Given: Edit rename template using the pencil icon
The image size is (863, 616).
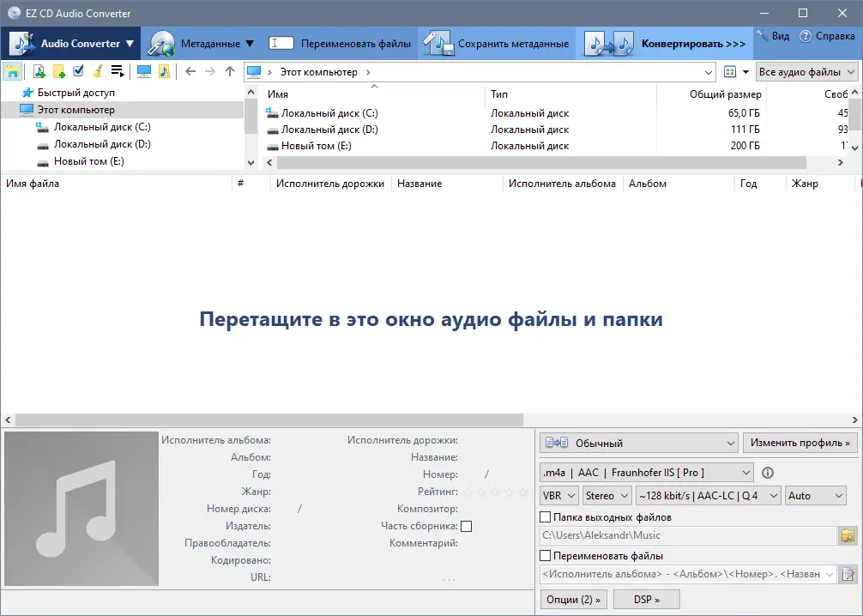Looking at the screenshot, I should coord(847,573).
